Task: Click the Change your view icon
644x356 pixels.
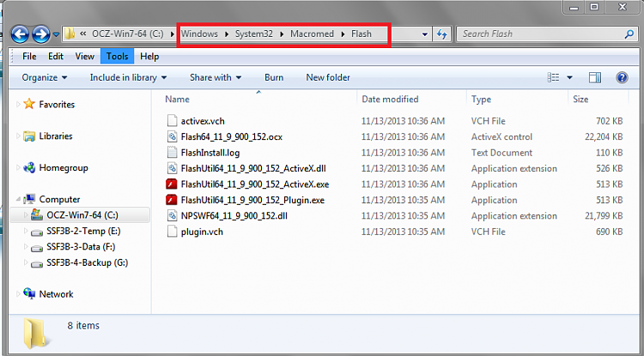Action: [553, 77]
